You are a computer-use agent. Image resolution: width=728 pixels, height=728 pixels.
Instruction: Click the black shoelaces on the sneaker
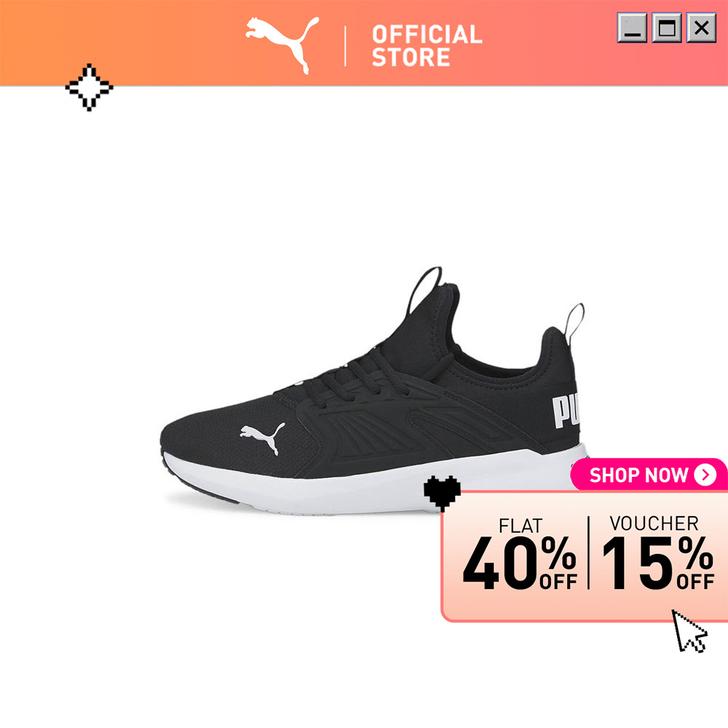click(x=353, y=376)
